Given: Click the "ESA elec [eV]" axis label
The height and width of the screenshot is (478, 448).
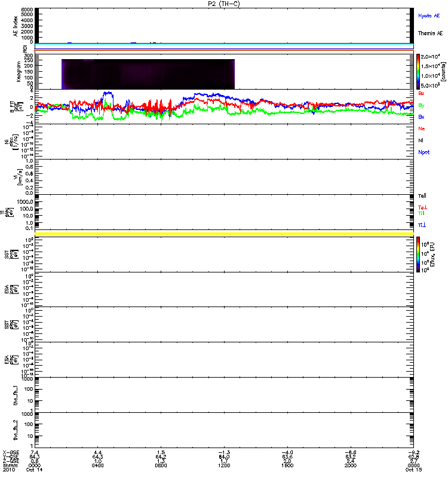Looking at the screenshot, I should 10,360.
